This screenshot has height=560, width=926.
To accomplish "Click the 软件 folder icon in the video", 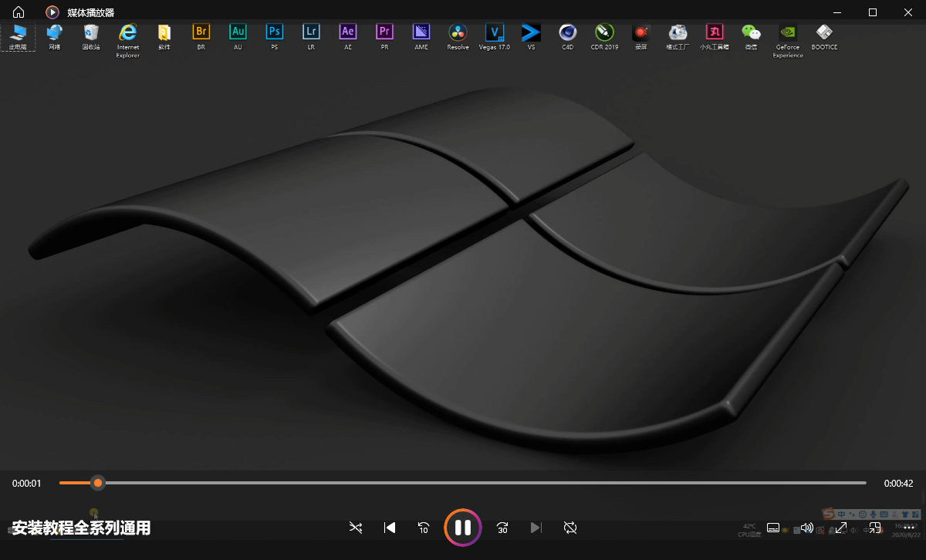I will (x=164, y=37).
